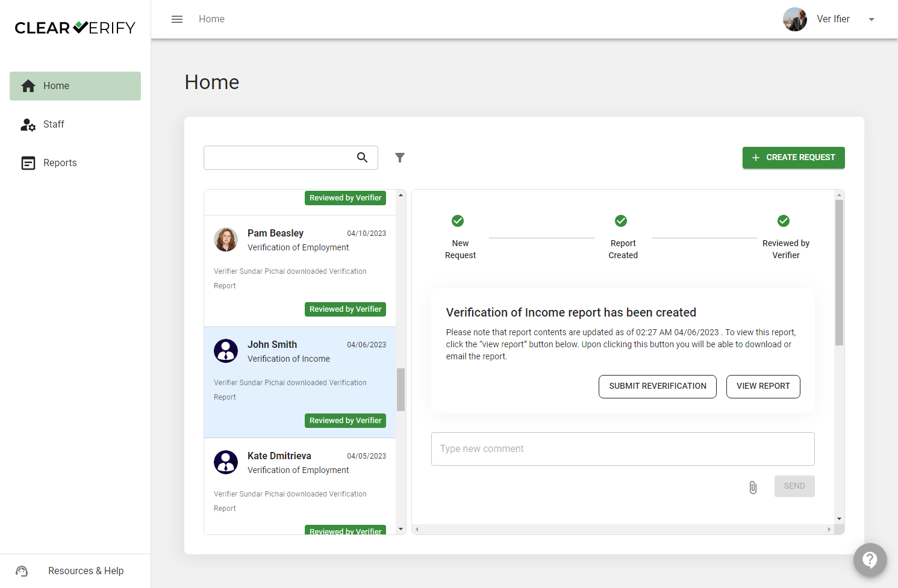
Task: Click the 04/10/2023 date on Pam Beasley
Action: (366, 234)
